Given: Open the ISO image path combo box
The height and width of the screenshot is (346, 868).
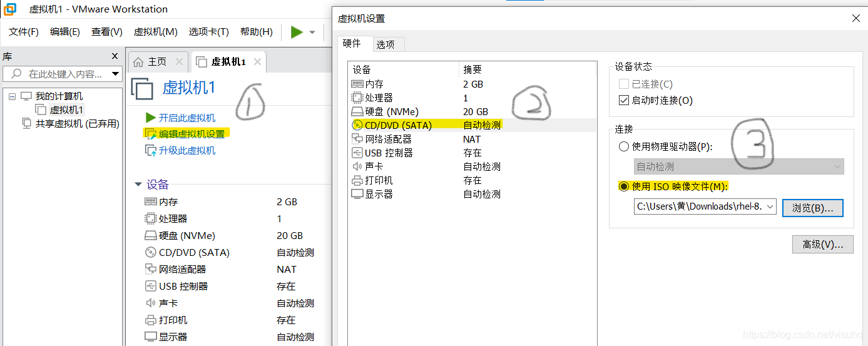Looking at the screenshot, I should (705, 206).
